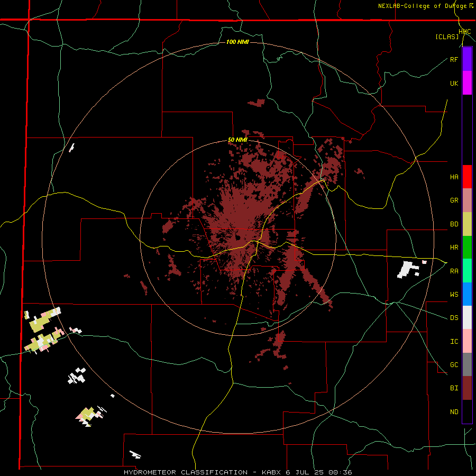Click the GR legend label

coord(454,200)
